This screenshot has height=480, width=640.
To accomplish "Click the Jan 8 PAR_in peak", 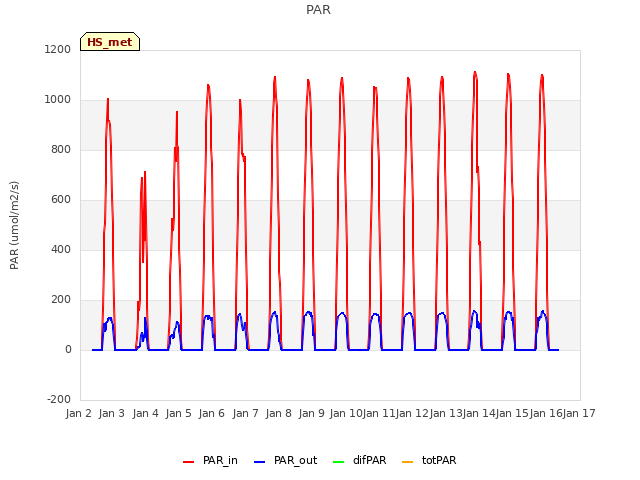I will point(275,77).
